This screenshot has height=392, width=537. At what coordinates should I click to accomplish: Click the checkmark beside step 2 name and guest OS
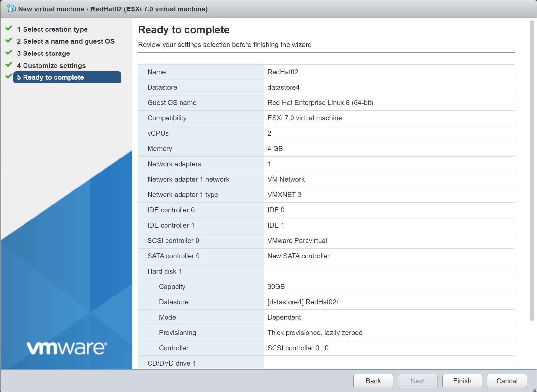9,41
